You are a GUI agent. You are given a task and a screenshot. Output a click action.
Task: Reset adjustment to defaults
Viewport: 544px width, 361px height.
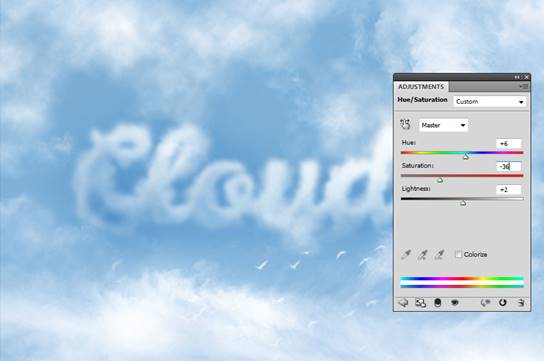click(502, 303)
